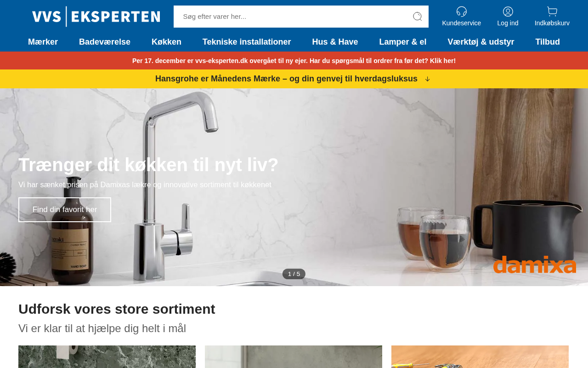Click the down arrow on Hansgrohe banner

pos(427,79)
